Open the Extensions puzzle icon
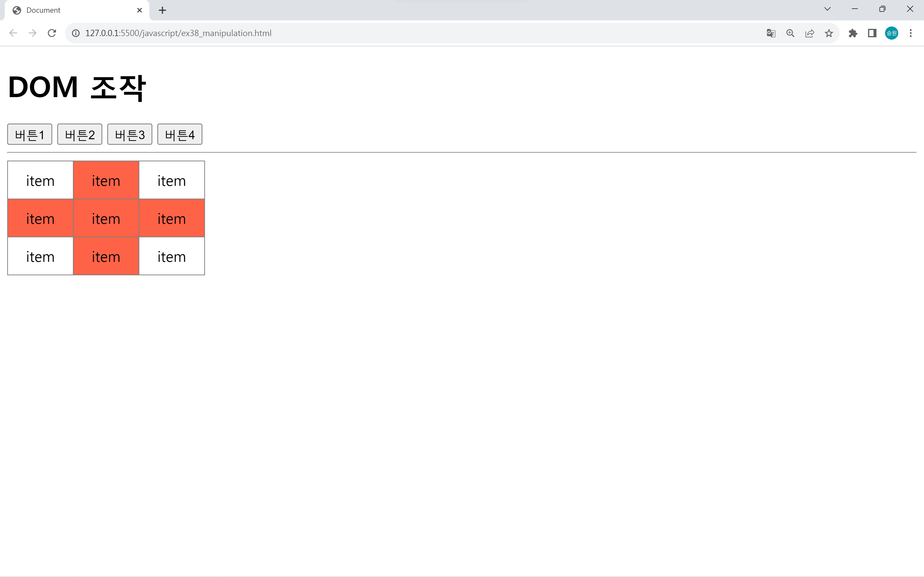This screenshot has height=577, width=924. [x=853, y=33]
